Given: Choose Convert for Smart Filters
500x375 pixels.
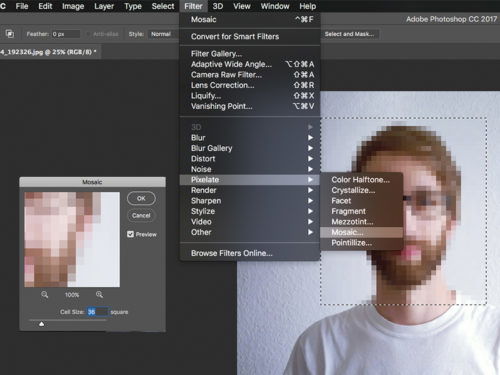Looking at the screenshot, I should pyautogui.click(x=250, y=36).
